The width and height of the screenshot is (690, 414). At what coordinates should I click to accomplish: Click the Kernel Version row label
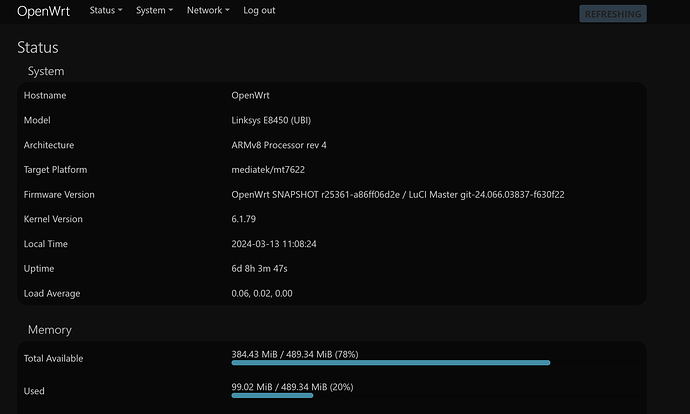[x=53, y=219]
